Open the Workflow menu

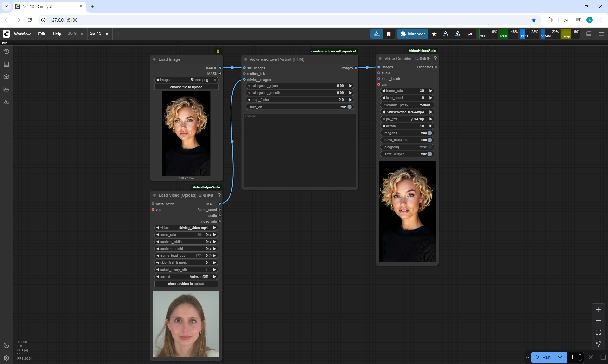(x=22, y=34)
